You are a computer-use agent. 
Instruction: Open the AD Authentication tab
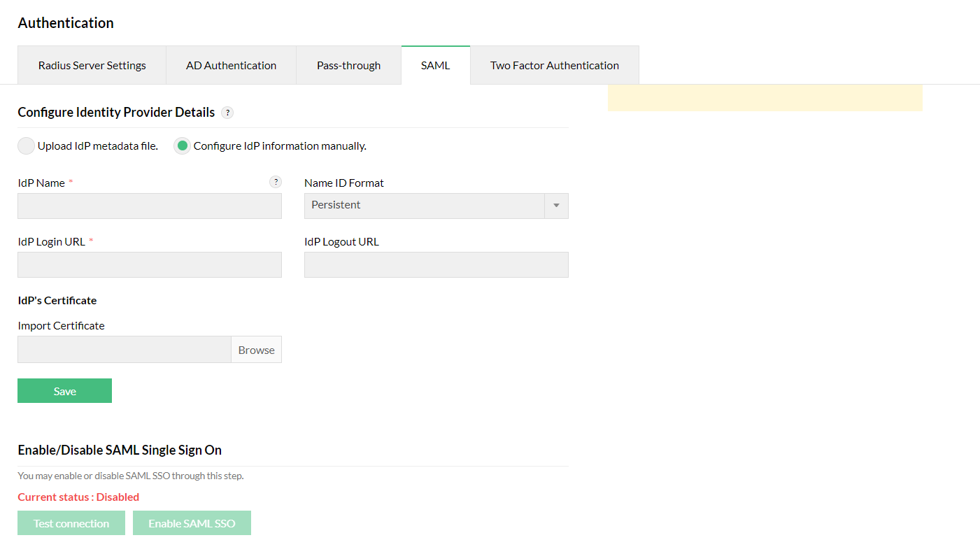(231, 66)
